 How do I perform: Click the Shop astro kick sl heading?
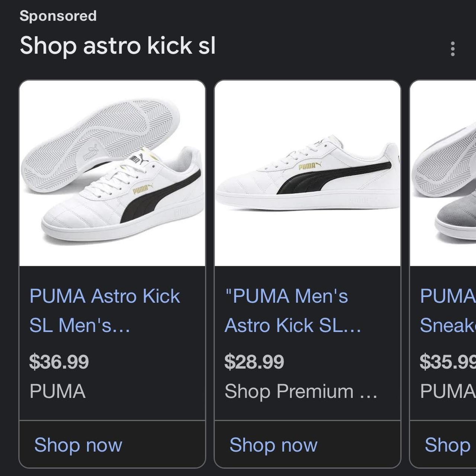pos(118,46)
